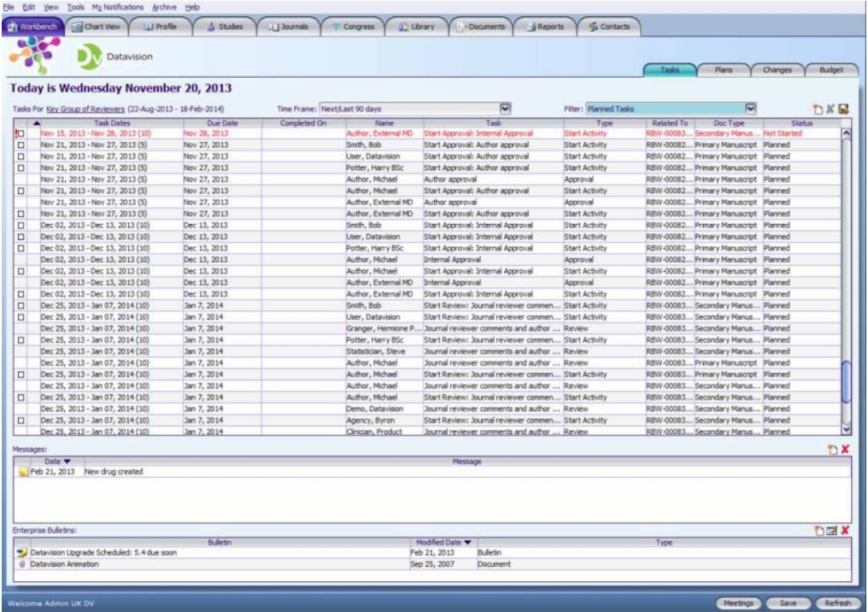Switch to the Journals tab

289,26
